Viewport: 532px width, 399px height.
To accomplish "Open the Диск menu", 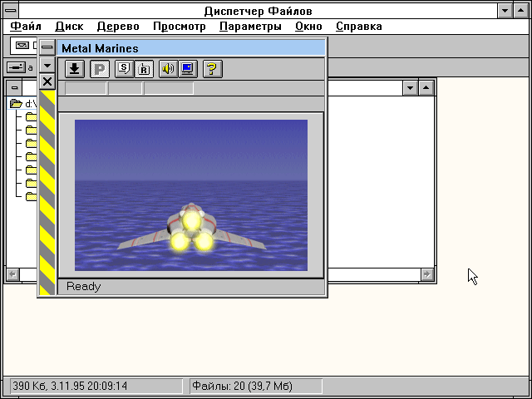I will [x=69, y=26].
